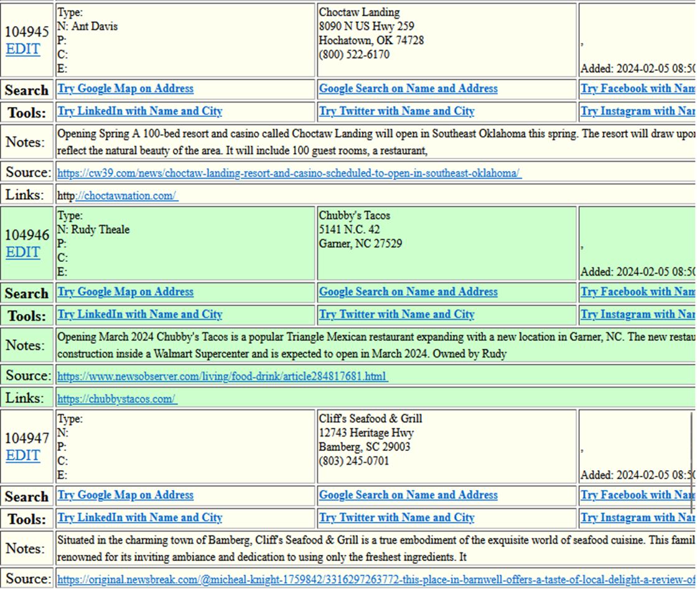Try Twitter with Name and City, Choctaw Landing record
Screen dimensions: 700x589
[396, 111]
